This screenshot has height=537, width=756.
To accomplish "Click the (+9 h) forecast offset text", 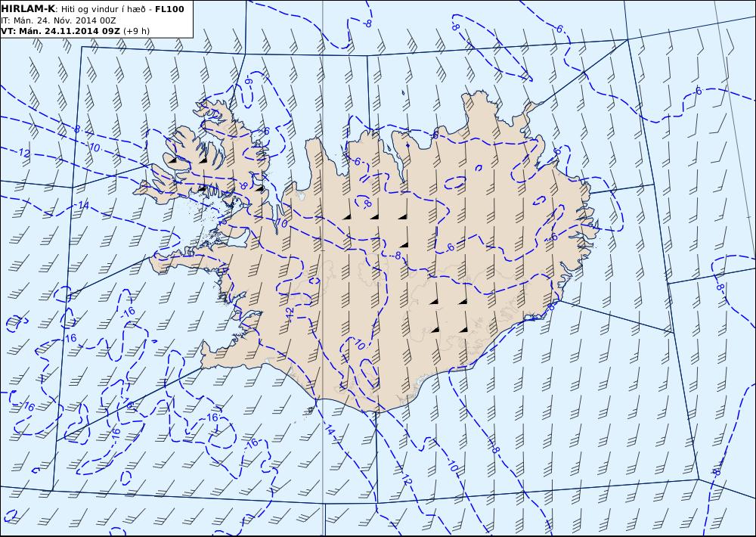I will 137,31.
